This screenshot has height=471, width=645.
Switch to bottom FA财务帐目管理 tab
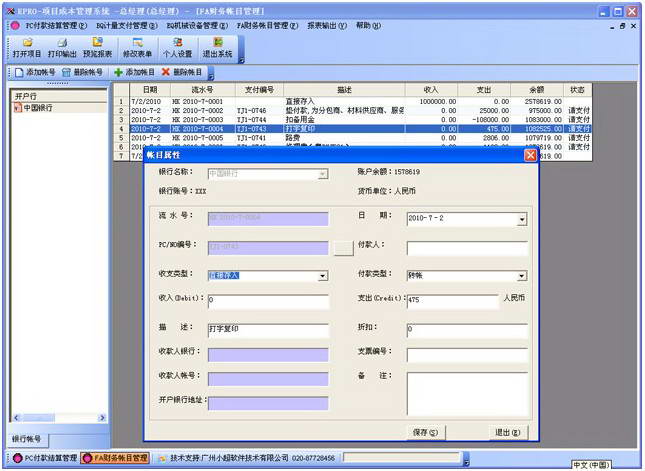click(115, 458)
